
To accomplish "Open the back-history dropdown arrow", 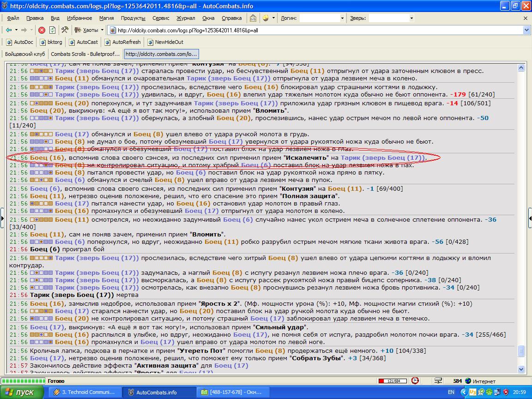I will click(x=16, y=30).
